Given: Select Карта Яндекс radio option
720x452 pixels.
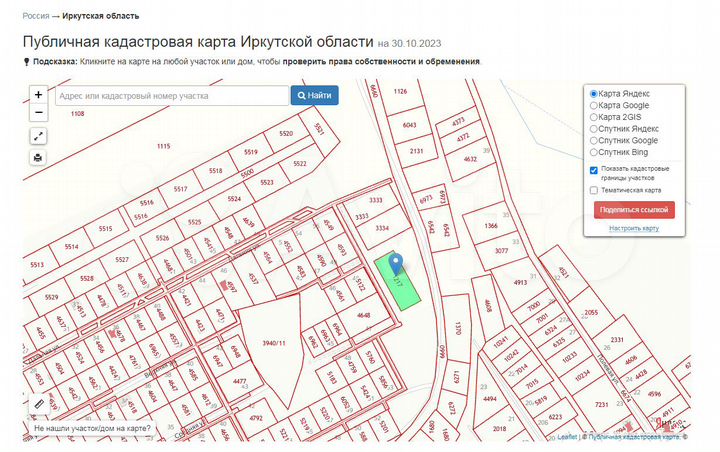Looking at the screenshot, I should (594, 94).
